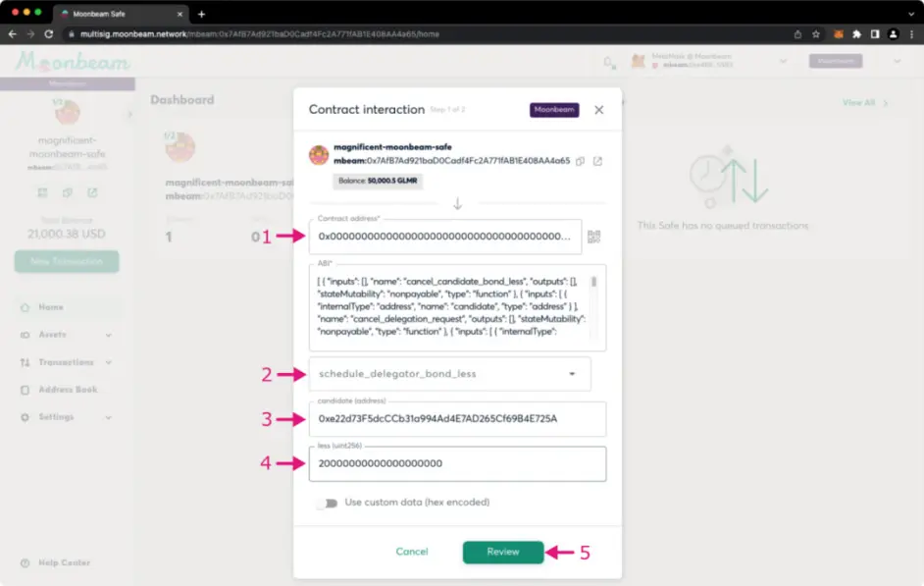The image size is (924, 586).
Task: Click the Dashboard heading
Action: point(182,100)
